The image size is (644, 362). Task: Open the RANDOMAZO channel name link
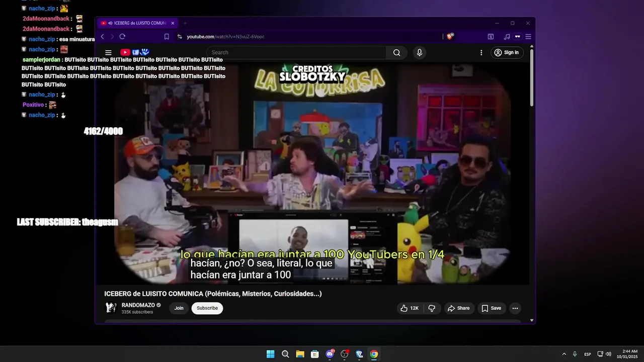138,305
